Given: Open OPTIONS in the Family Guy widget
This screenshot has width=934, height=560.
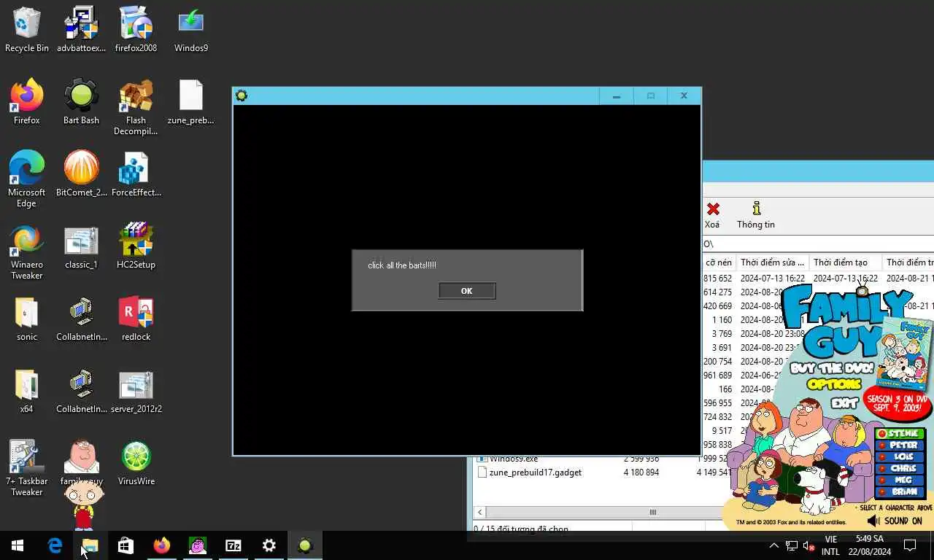Looking at the screenshot, I should tap(835, 384).
